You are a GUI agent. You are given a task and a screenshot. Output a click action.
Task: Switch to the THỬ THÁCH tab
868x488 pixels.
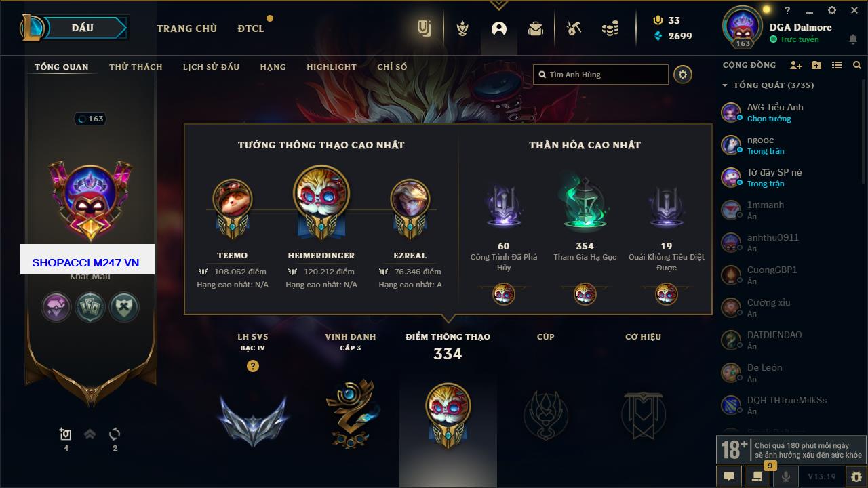[x=136, y=67]
